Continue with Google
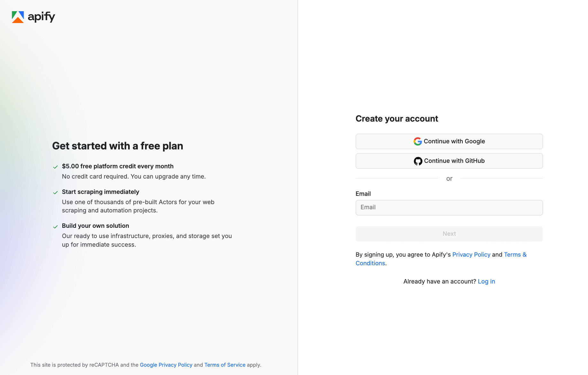588x375 pixels. point(449,141)
